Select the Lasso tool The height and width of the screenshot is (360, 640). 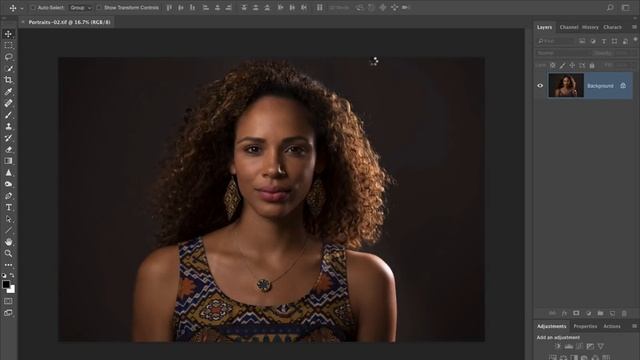[8, 57]
